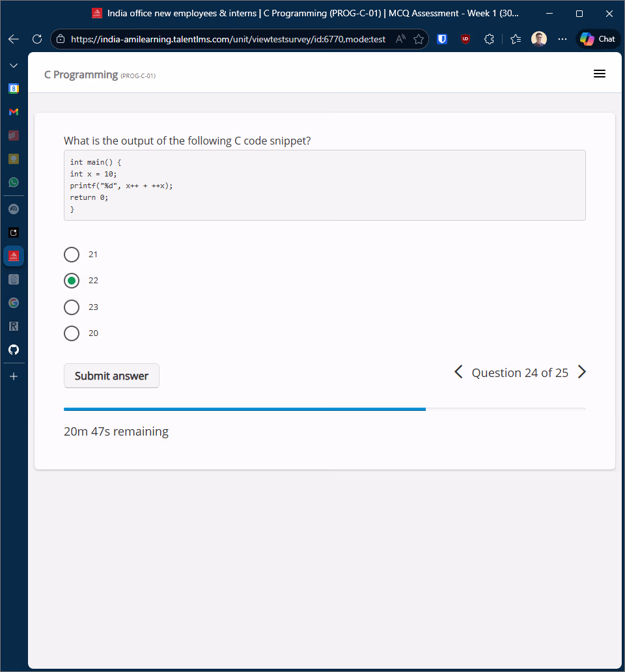The height and width of the screenshot is (672, 625).
Task: Bookmark this page with the star icon
Action: tap(419, 39)
